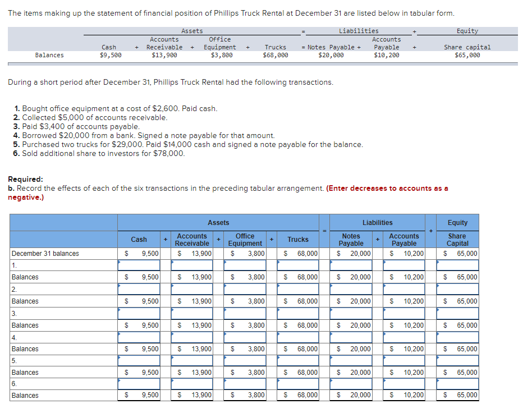Select Cash input for transaction 6
The height and width of the screenshot is (413, 532).
pyautogui.click(x=139, y=384)
